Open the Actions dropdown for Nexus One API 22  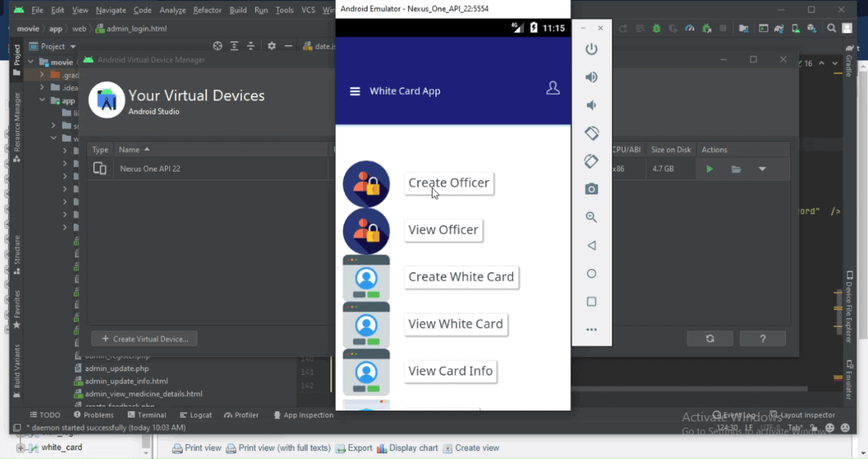[762, 169]
